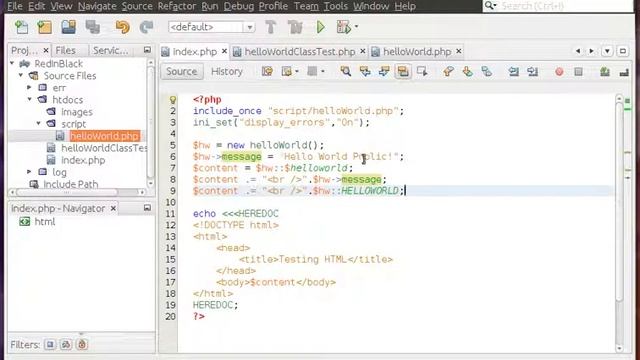Viewport: 640px width, 360px height.
Task: Start macro recording with red circle
Action: pyautogui.click(x=559, y=72)
